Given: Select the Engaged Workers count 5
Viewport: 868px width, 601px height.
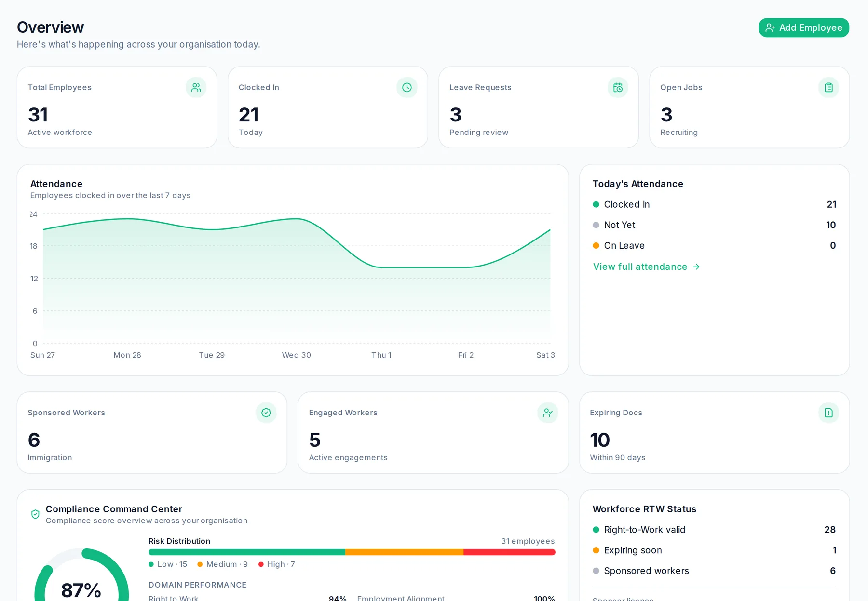Looking at the screenshot, I should (x=315, y=440).
